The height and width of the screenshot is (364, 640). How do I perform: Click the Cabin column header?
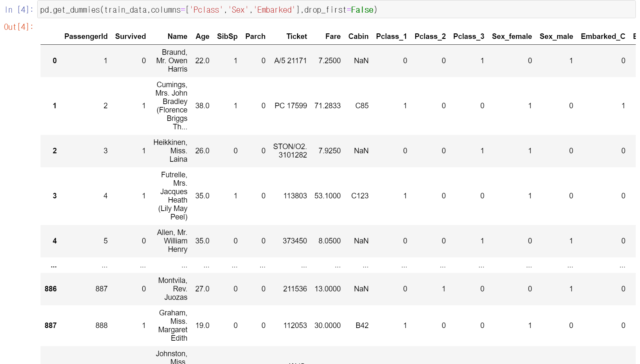(358, 36)
